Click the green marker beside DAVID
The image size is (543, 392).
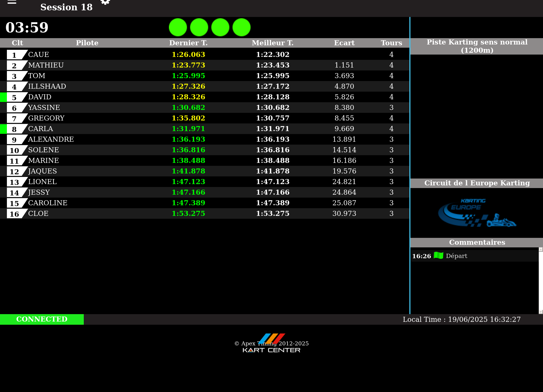tap(3, 97)
